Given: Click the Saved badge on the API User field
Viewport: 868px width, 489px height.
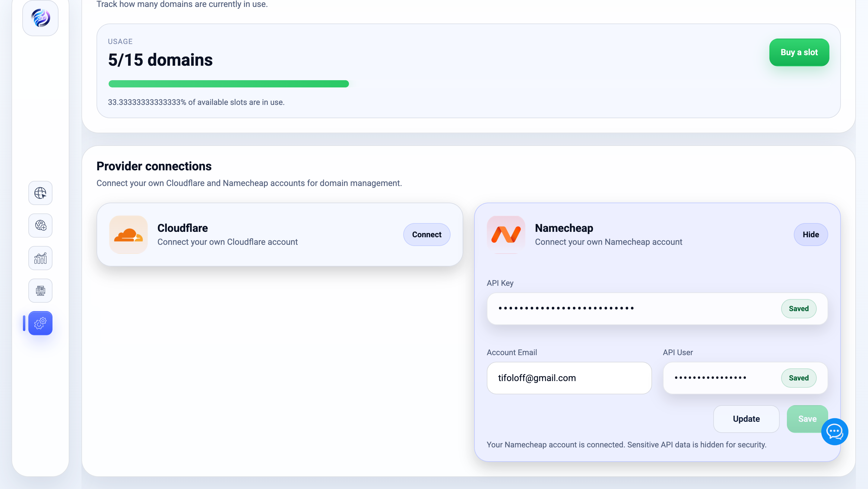Looking at the screenshot, I should coord(799,378).
